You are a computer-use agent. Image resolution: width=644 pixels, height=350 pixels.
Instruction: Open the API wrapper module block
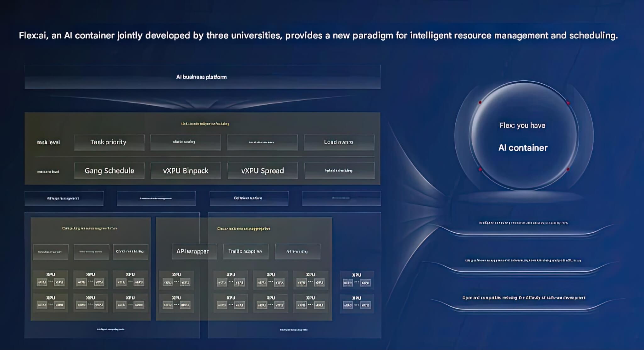point(194,251)
